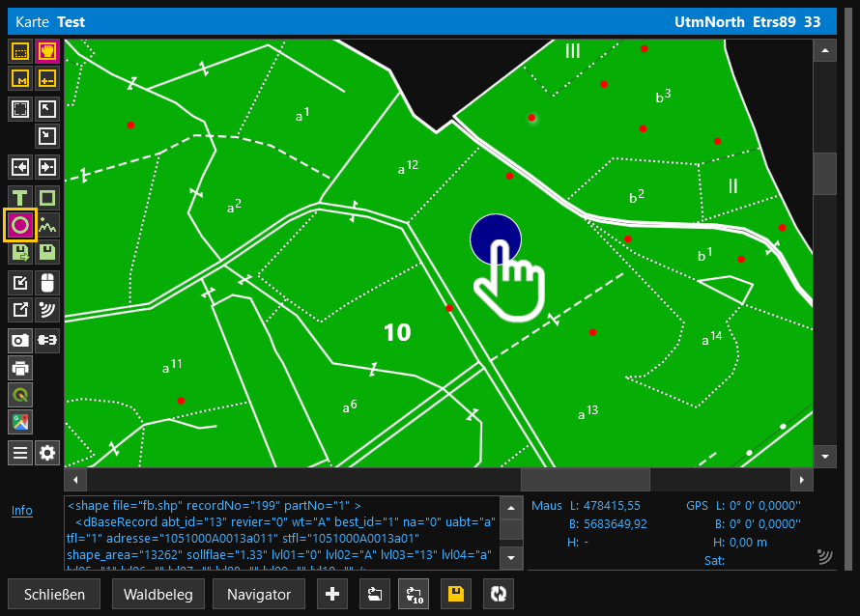Open the settings gear icon
Image resolution: width=860 pixels, height=616 pixels.
pos(47,453)
